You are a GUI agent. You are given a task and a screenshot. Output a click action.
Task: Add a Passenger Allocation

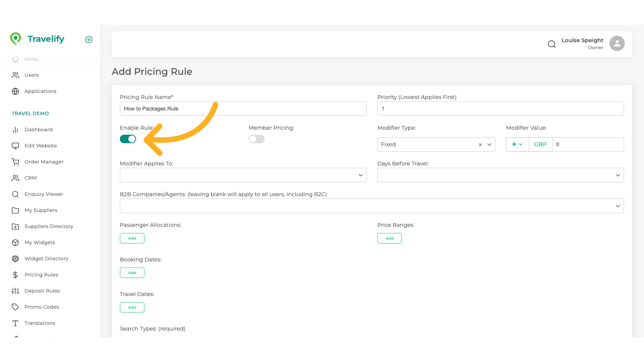(x=132, y=238)
